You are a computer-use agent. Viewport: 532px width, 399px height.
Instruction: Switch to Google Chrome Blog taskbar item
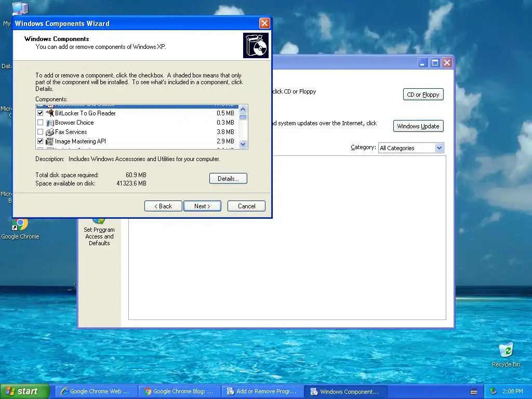[179, 391]
